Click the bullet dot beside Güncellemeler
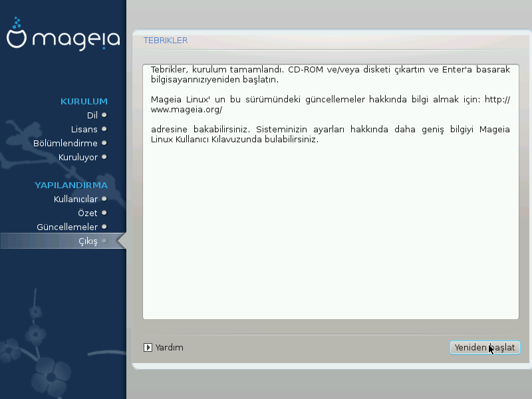Viewport: 532px width, 399px height. click(104, 227)
